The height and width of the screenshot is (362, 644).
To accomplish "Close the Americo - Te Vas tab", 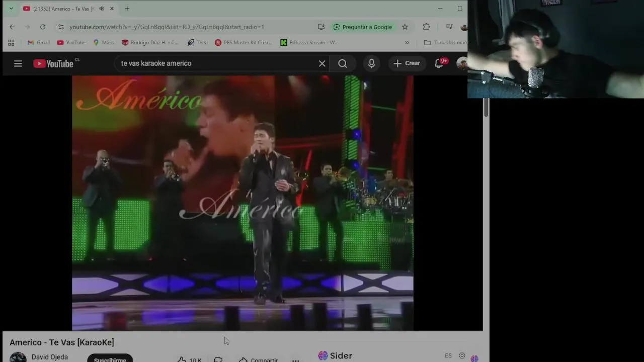I will (112, 9).
